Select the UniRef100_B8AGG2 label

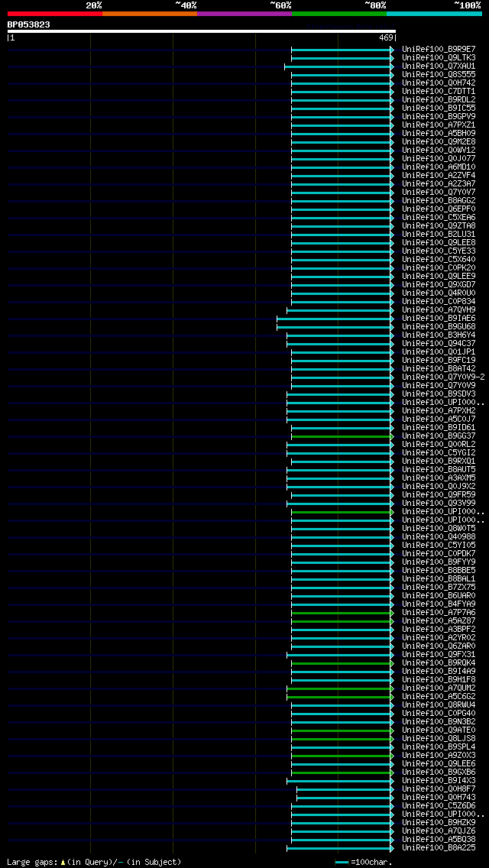point(439,200)
